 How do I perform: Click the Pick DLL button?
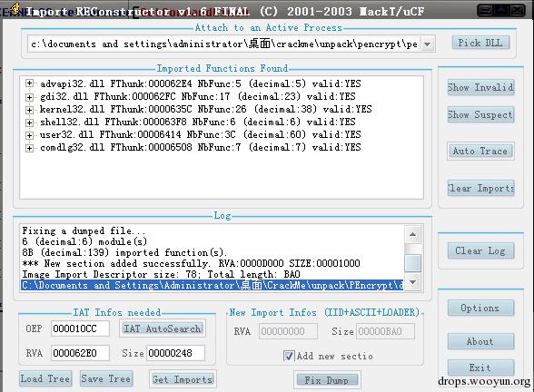click(480, 44)
